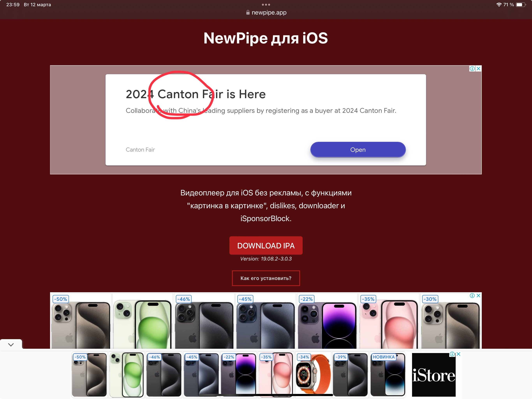Tap the newpipe.app address bar
This screenshot has width=532, height=399.
coord(266,12)
